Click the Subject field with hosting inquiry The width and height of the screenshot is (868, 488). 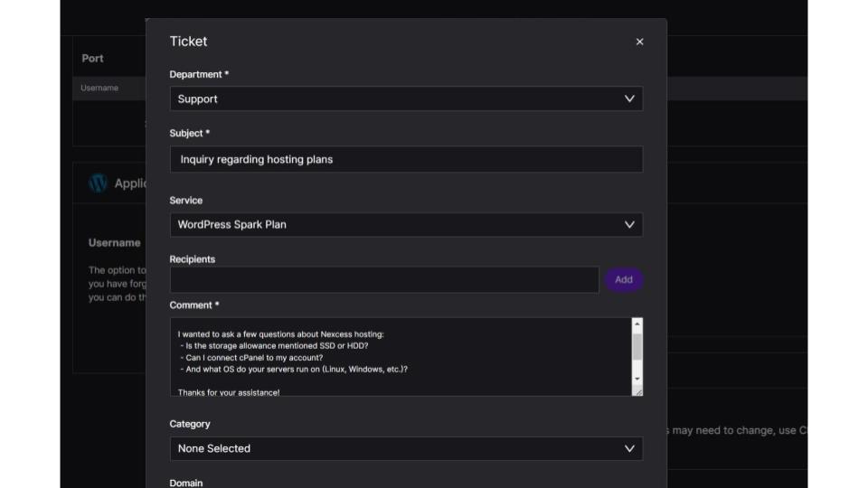coord(406,160)
